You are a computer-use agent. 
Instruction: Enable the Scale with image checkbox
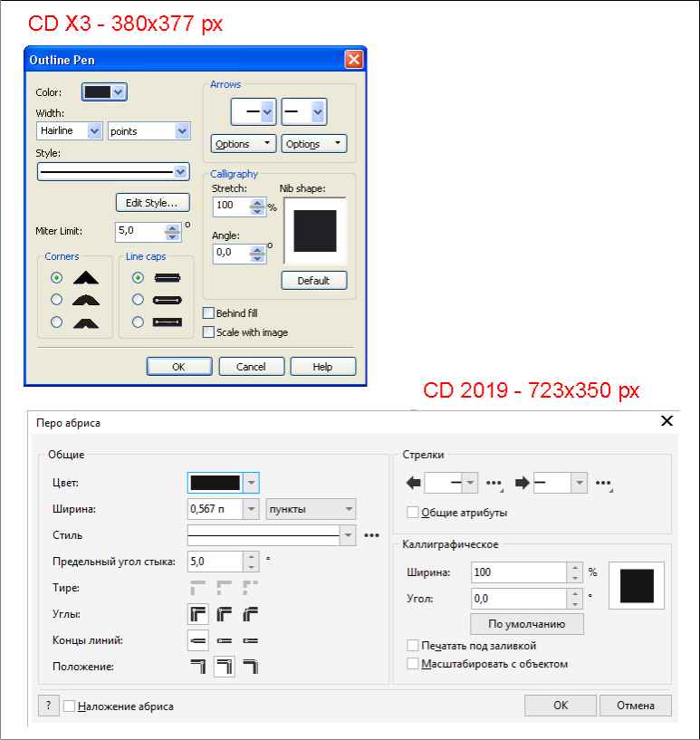pyautogui.click(x=208, y=332)
